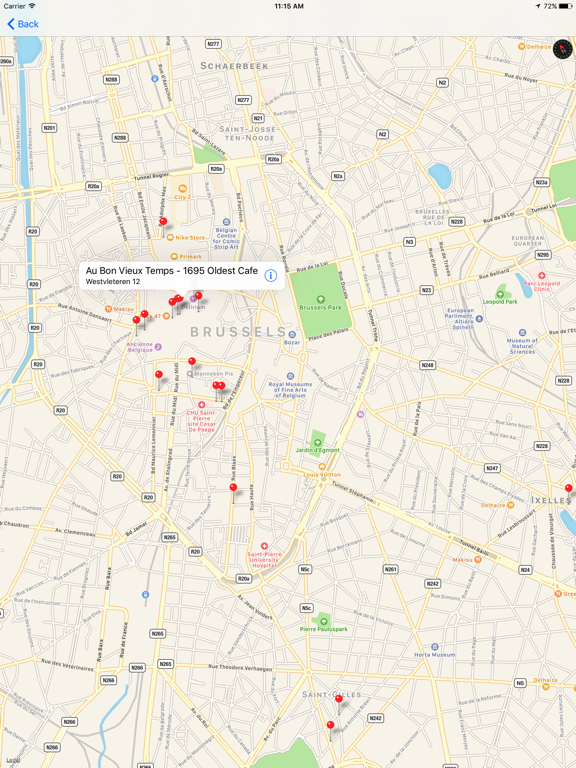Select the red pin above Manneken Pis label
Image resolution: width=576 pixels, height=768 pixels.
pos(192,361)
